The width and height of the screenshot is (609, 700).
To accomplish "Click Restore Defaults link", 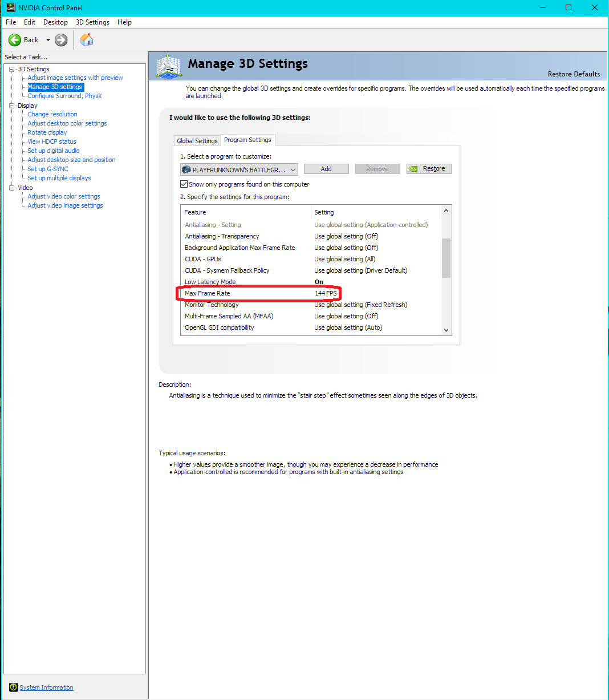I will point(574,74).
